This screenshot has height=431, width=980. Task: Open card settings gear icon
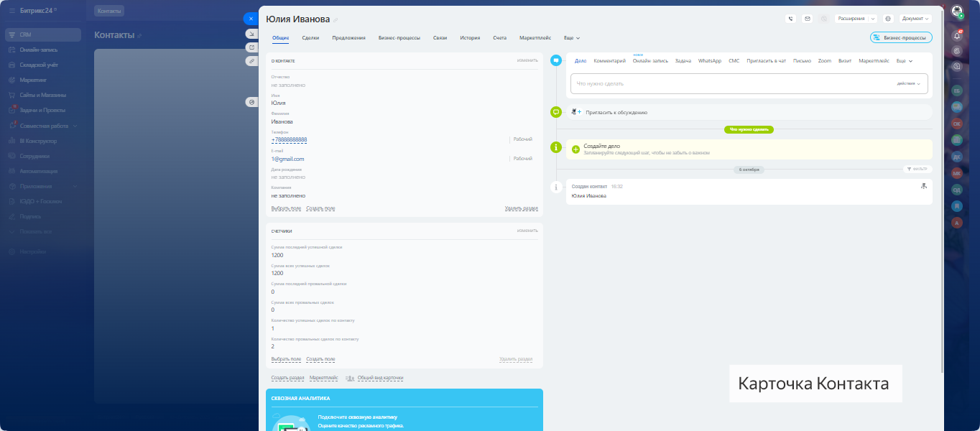coord(888,19)
